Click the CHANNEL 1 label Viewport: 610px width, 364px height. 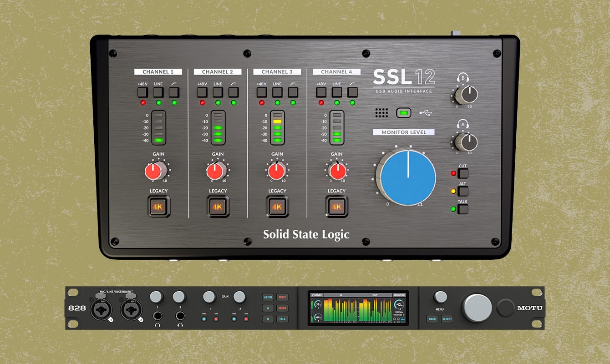158,72
